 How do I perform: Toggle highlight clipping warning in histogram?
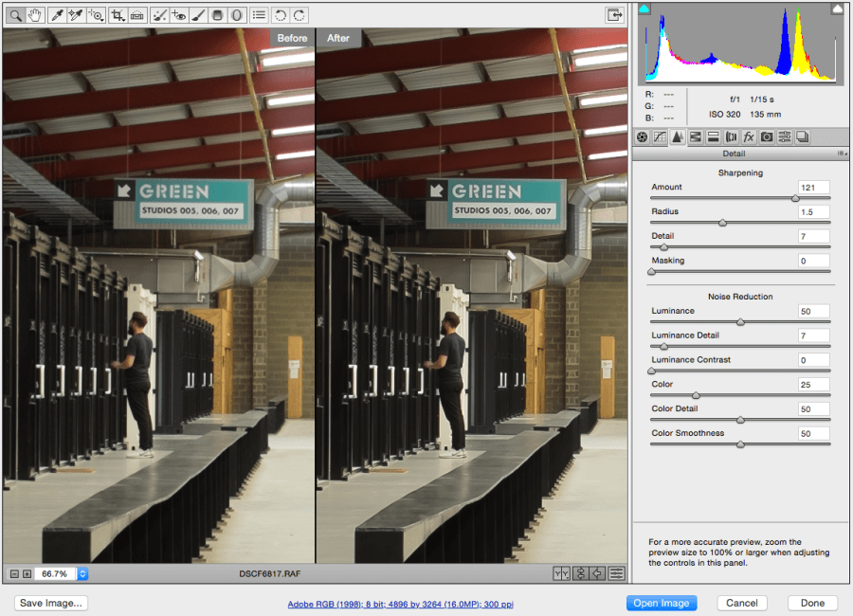(x=836, y=9)
